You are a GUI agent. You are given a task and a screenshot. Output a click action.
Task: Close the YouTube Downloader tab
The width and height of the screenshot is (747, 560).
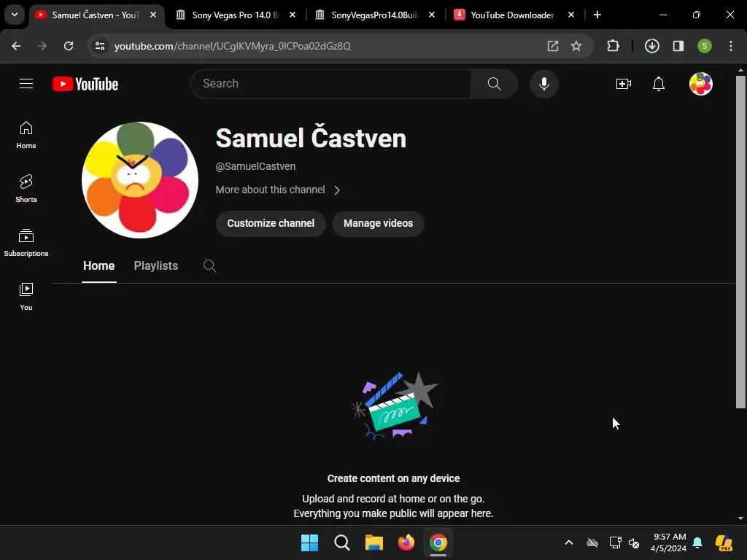570,15
